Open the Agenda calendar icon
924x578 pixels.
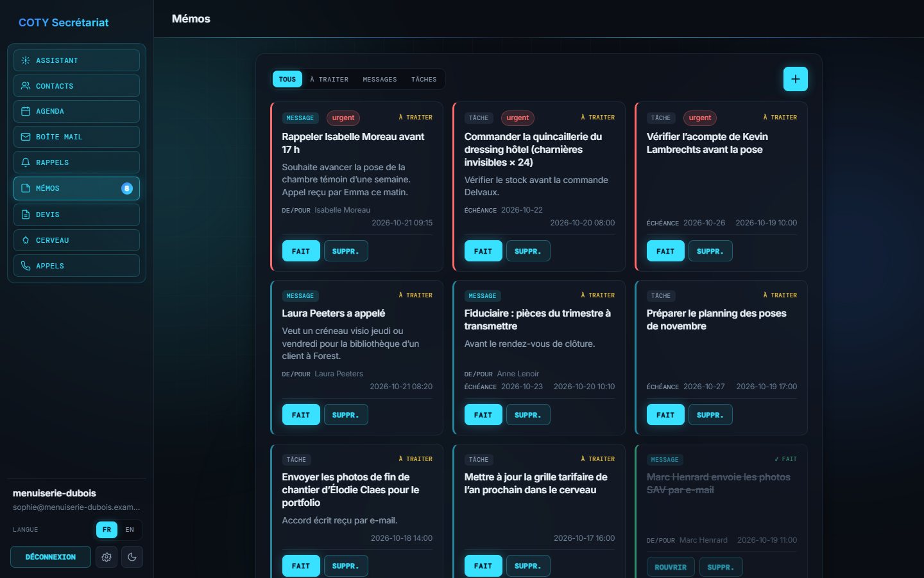pos(26,111)
